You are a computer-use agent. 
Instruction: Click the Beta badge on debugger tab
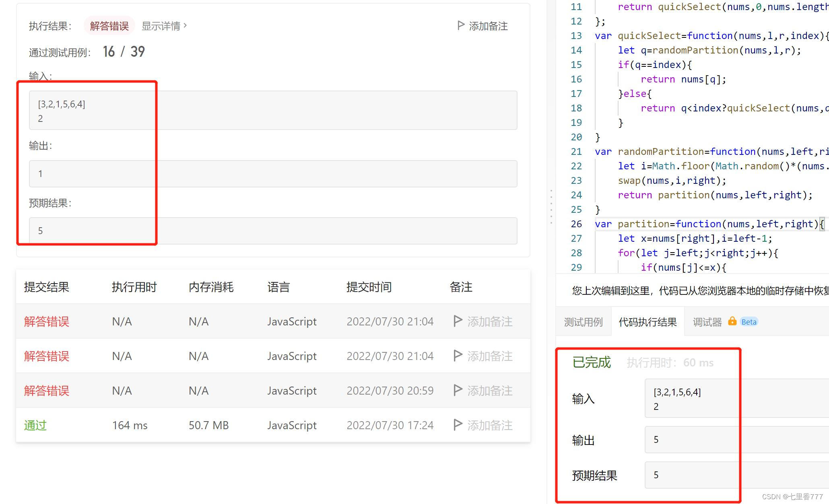(x=749, y=322)
